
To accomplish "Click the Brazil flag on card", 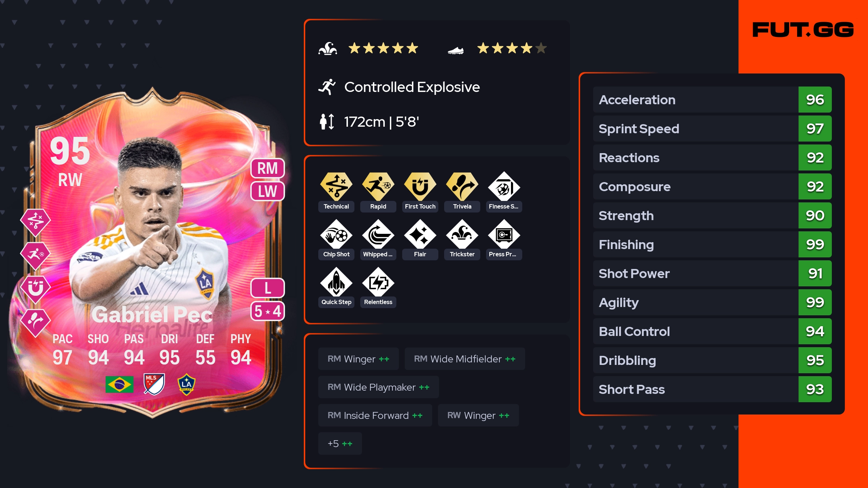I will [119, 384].
